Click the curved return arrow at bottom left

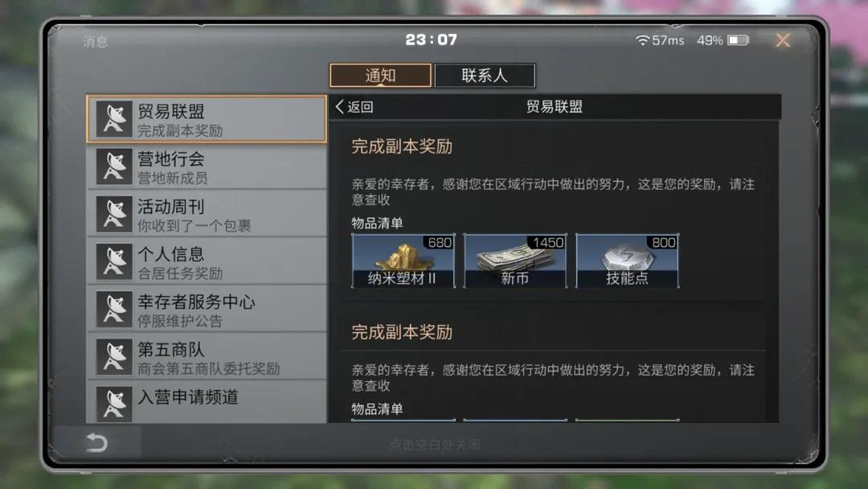(x=96, y=442)
